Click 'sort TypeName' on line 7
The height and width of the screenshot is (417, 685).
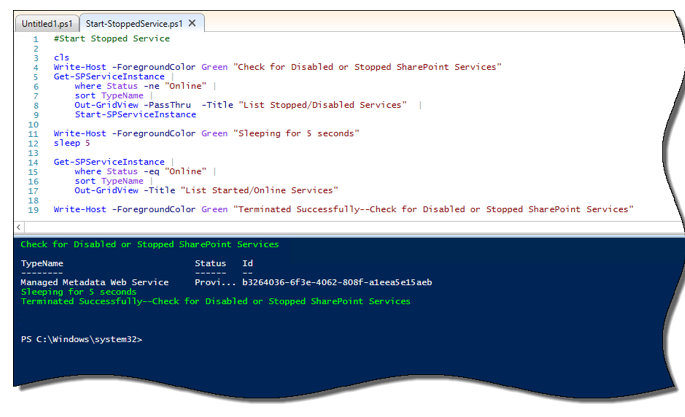click(109, 96)
